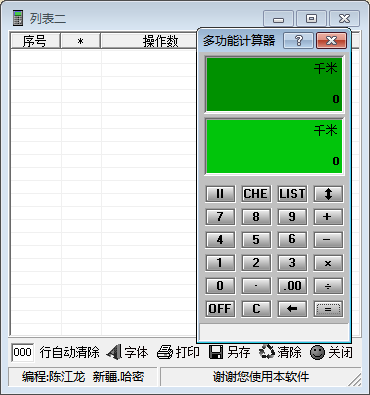
Task: Click the 另存 save-as option
Action: 230,352
